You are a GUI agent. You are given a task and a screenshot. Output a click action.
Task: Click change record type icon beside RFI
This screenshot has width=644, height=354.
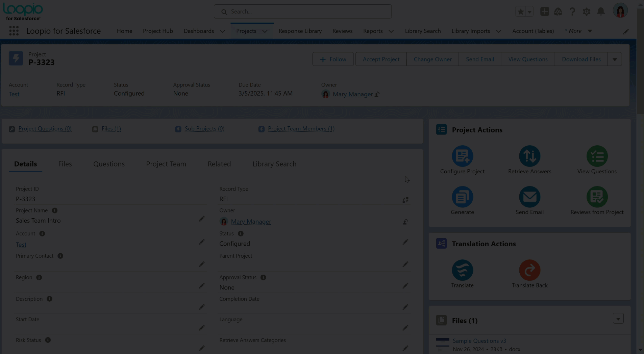[x=405, y=200]
